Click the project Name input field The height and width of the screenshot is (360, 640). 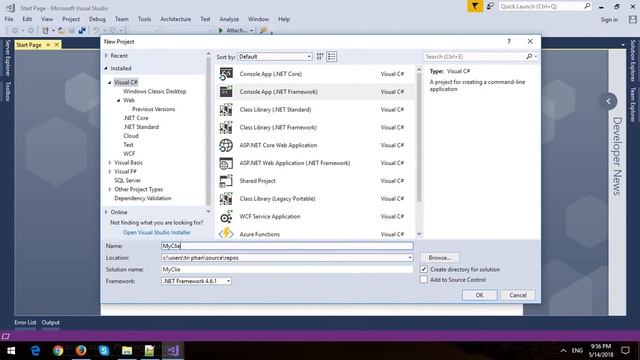[x=287, y=246]
